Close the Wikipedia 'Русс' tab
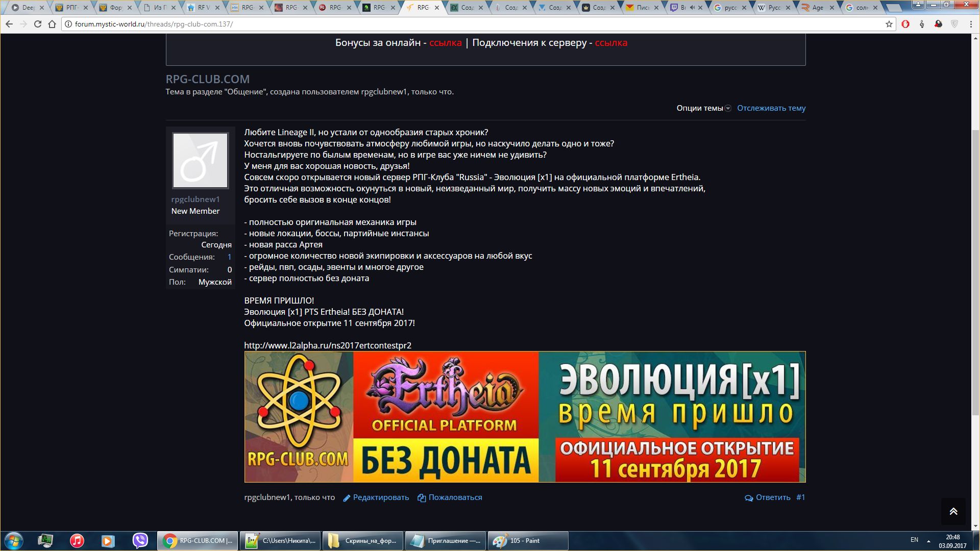 click(x=788, y=8)
